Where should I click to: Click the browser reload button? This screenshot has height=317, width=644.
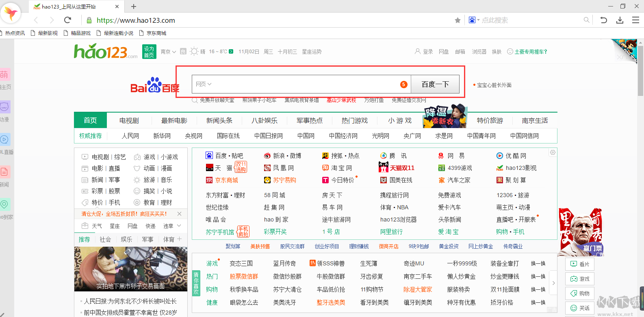pos(68,20)
